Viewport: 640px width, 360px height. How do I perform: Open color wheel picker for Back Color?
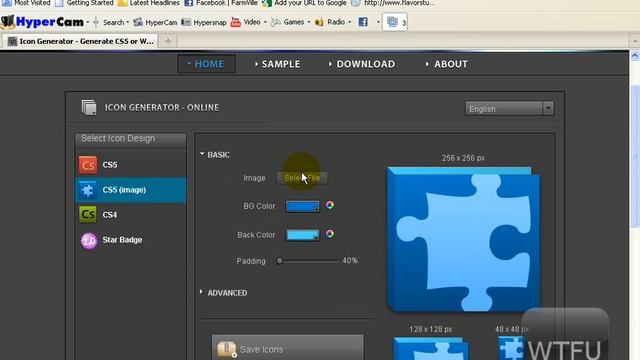pyautogui.click(x=330, y=234)
